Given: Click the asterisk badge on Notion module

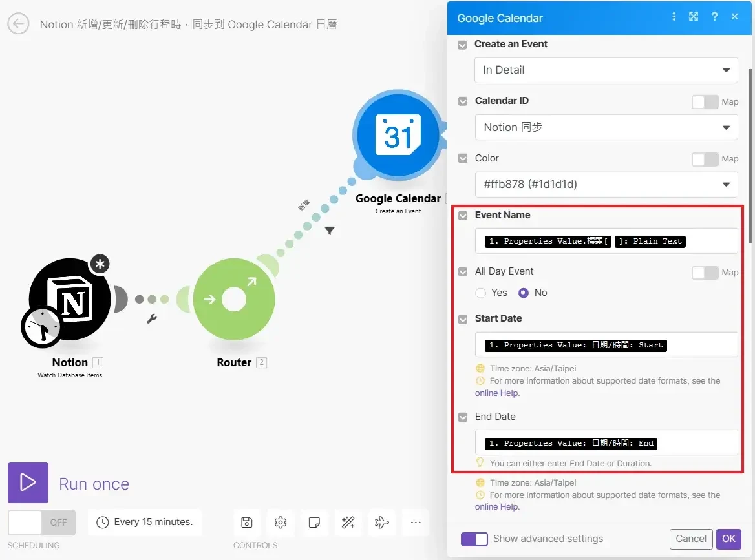Looking at the screenshot, I should (100, 264).
